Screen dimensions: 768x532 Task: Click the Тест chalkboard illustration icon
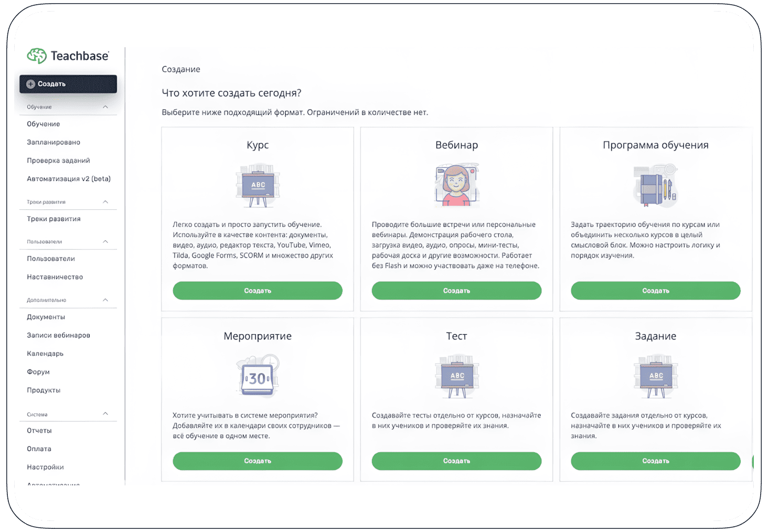tap(456, 376)
